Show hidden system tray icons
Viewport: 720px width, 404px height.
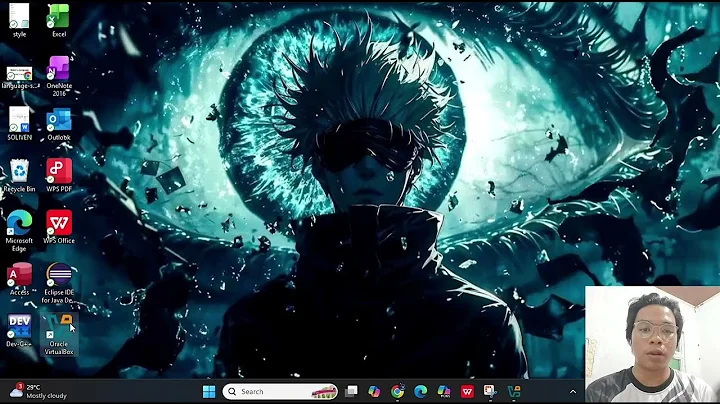pos(573,392)
